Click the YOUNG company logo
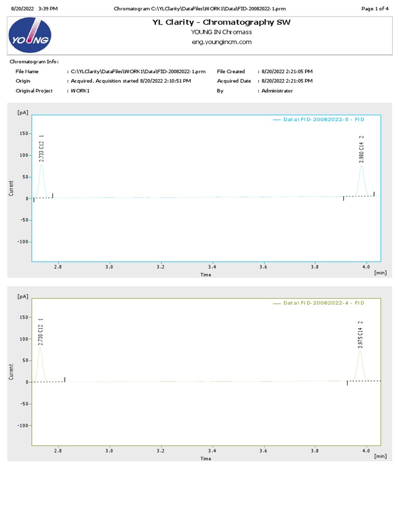This screenshot has width=399, height=532. (x=30, y=35)
